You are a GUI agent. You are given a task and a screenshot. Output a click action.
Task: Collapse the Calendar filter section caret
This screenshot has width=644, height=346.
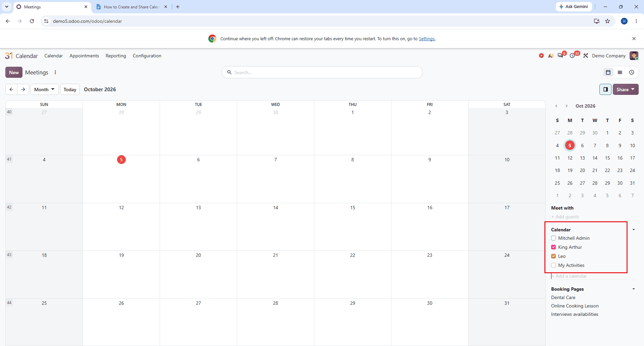pyautogui.click(x=634, y=230)
